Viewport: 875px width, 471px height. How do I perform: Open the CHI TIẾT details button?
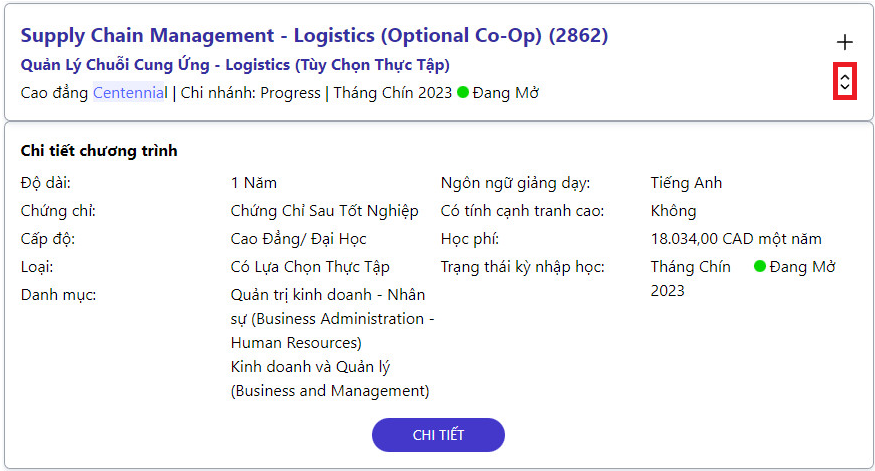pyautogui.click(x=438, y=435)
